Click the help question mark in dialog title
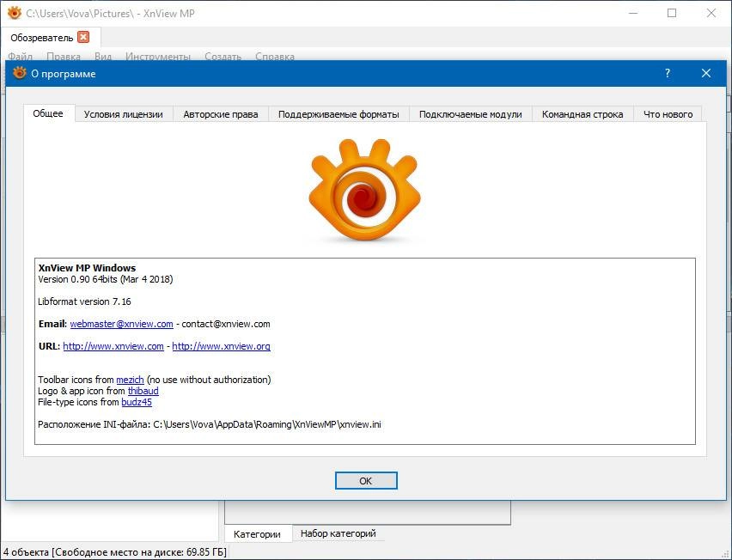 point(668,73)
